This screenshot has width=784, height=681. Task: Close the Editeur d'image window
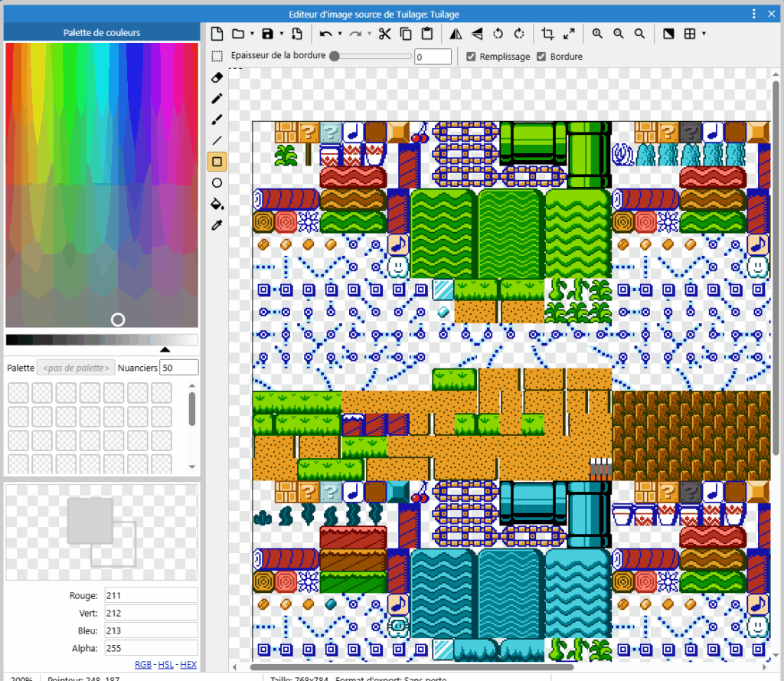[x=772, y=14]
